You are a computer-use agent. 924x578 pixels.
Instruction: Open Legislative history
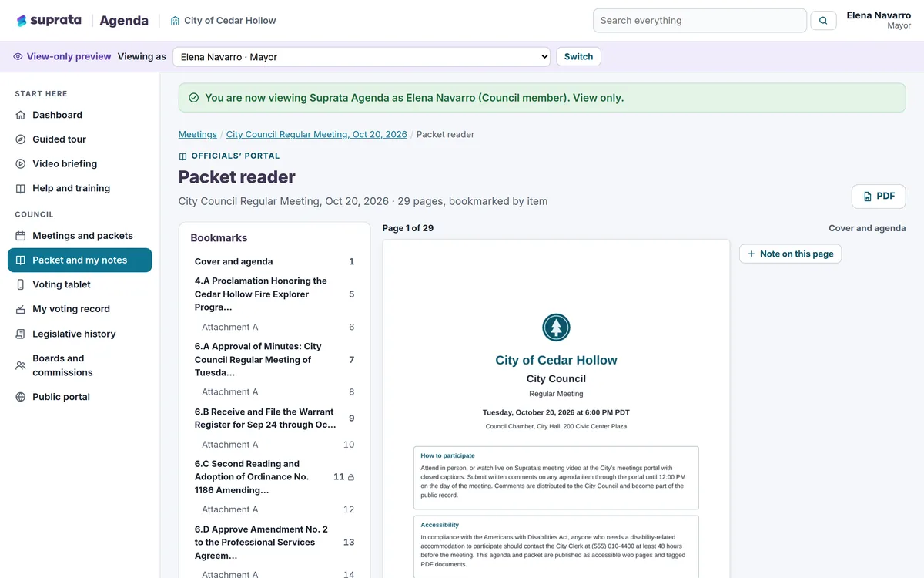click(80, 334)
